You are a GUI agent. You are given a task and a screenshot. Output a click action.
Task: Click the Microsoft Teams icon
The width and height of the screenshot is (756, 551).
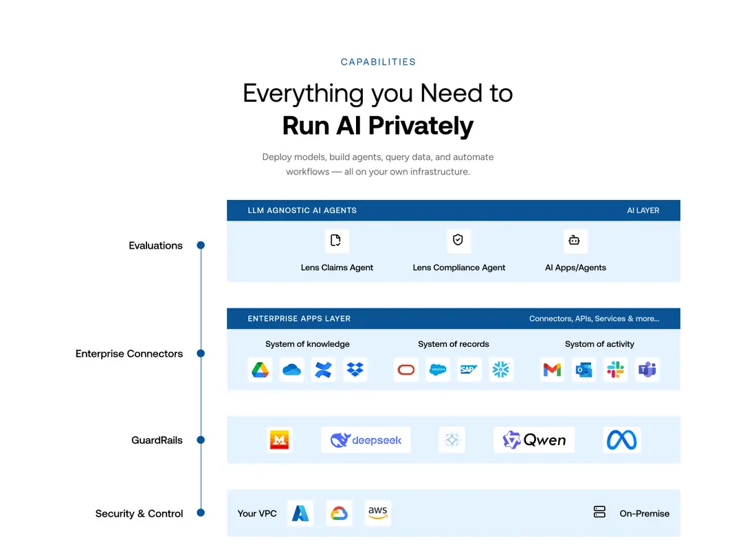(x=647, y=370)
